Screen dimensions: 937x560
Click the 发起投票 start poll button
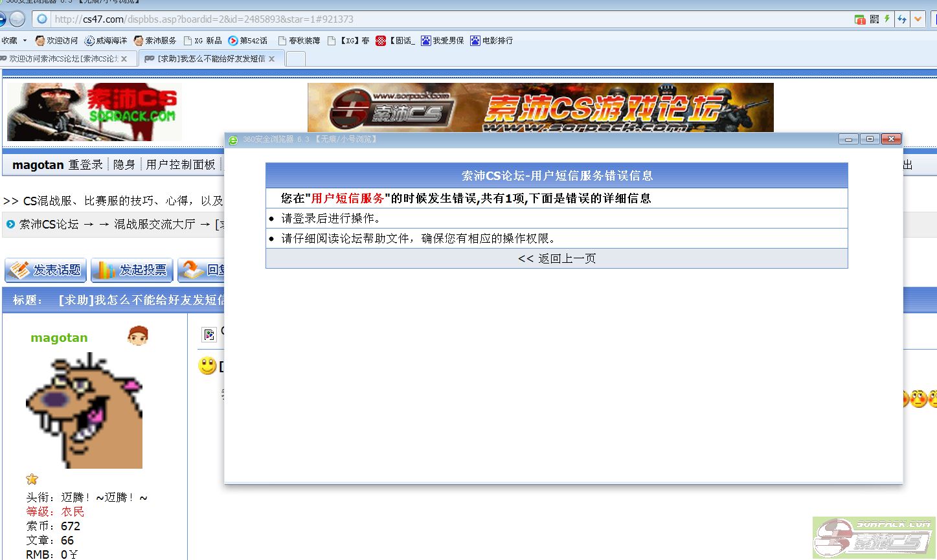(131, 270)
